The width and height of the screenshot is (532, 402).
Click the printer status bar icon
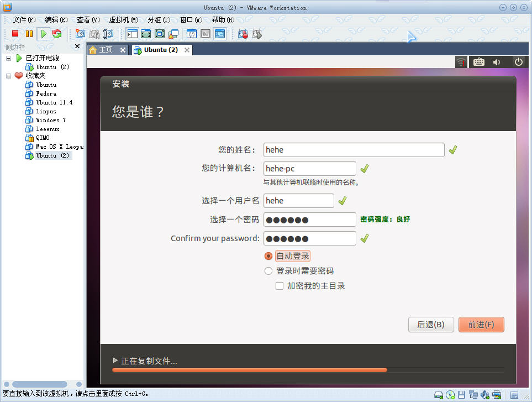pos(497,395)
